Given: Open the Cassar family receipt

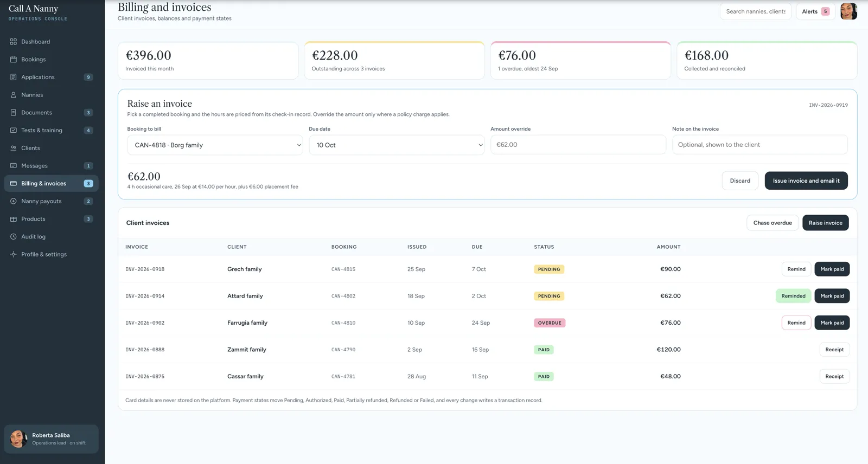Looking at the screenshot, I should click(x=834, y=376).
